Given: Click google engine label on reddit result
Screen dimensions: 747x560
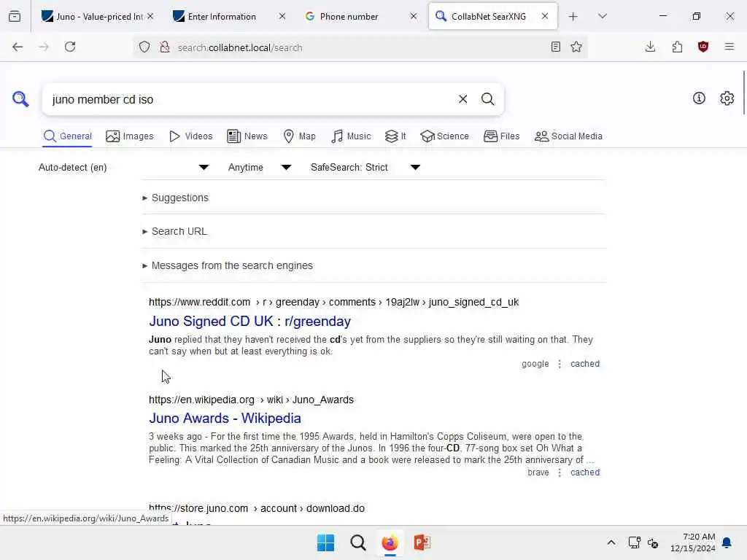Looking at the screenshot, I should point(535,364).
